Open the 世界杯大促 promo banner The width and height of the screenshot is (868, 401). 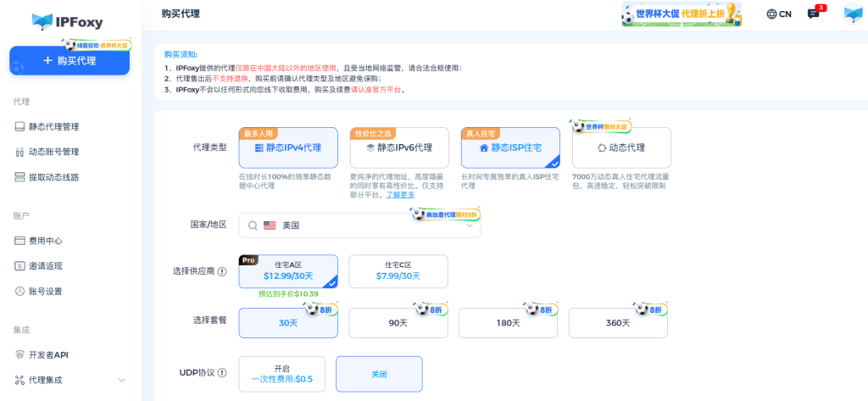tap(682, 14)
